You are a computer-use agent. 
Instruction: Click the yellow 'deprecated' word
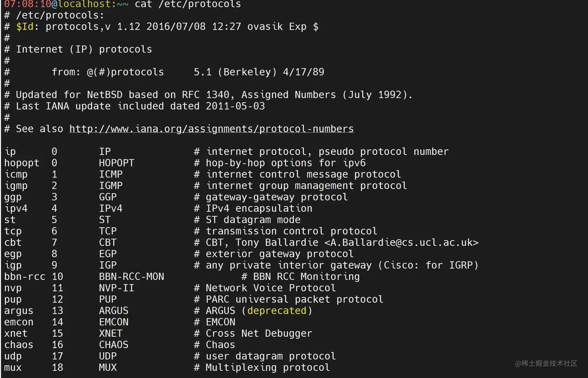click(x=276, y=311)
